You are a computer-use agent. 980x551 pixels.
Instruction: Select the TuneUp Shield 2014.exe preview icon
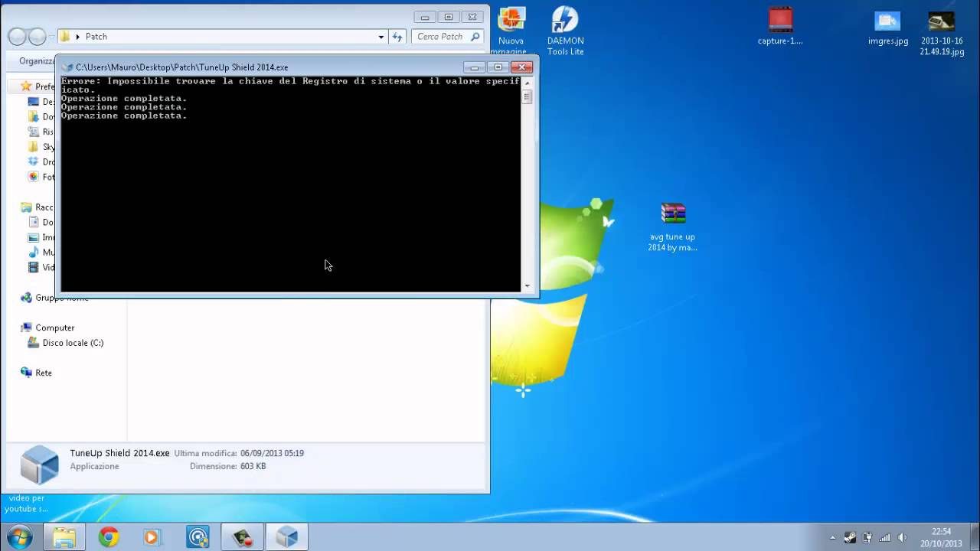[x=39, y=465]
